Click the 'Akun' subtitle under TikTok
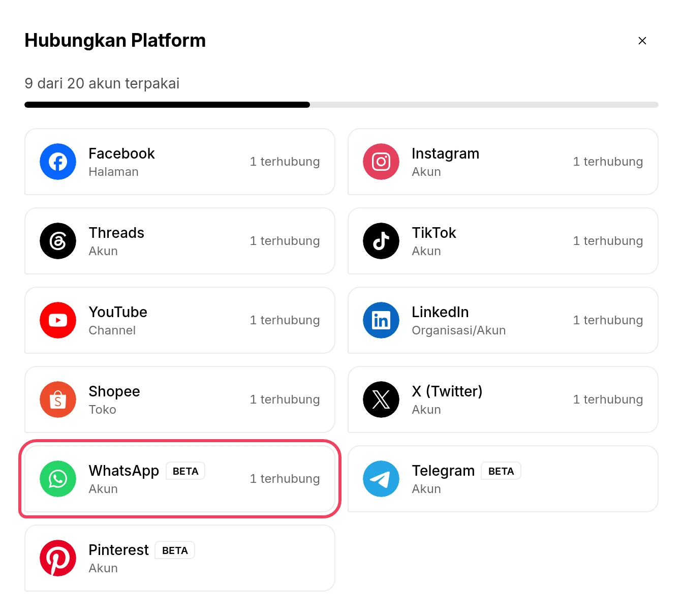The width and height of the screenshot is (683, 616). [x=426, y=251]
